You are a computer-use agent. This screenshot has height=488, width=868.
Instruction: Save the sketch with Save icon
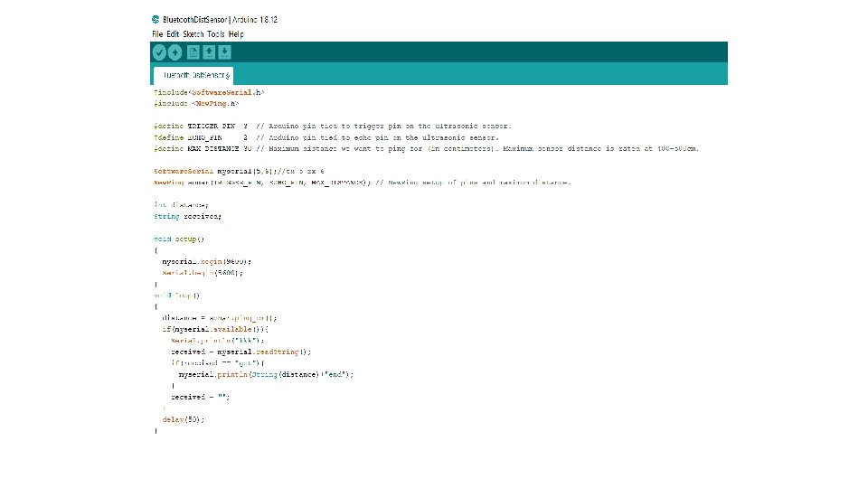(224, 52)
